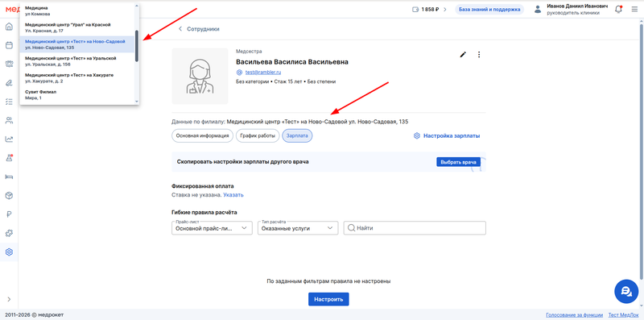
Task: Click the Настроить button
Action: click(x=328, y=299)
